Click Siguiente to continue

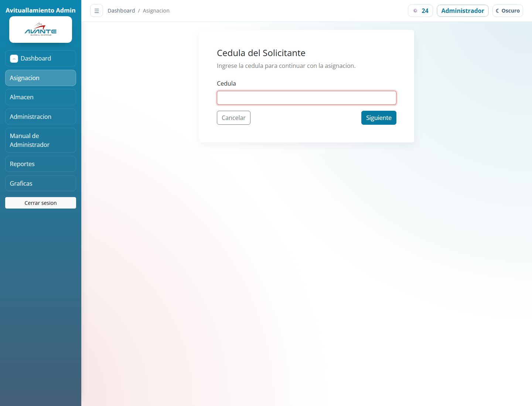[378, 118]
